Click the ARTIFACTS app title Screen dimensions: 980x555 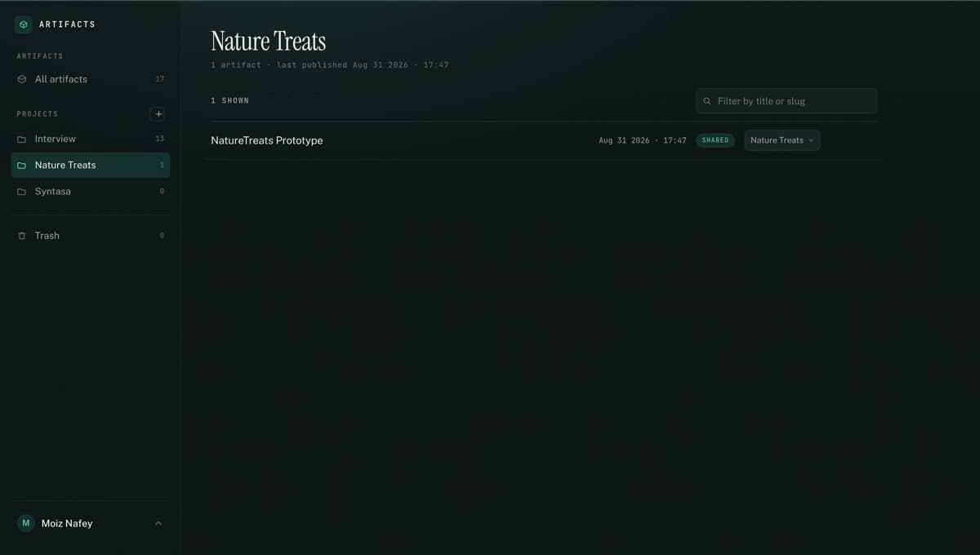tap(67, 24)
